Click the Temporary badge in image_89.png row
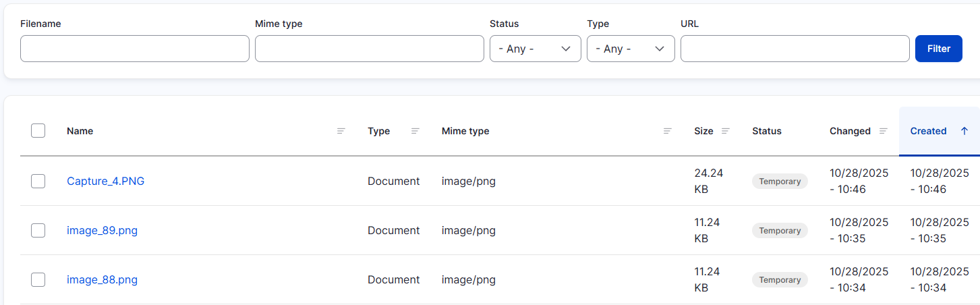 point(780,230)
